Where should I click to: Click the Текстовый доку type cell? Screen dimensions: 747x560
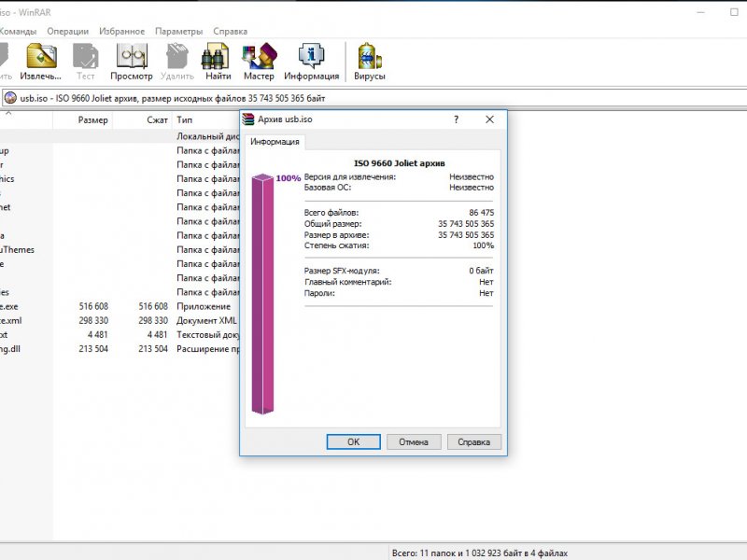coord(207,335)
